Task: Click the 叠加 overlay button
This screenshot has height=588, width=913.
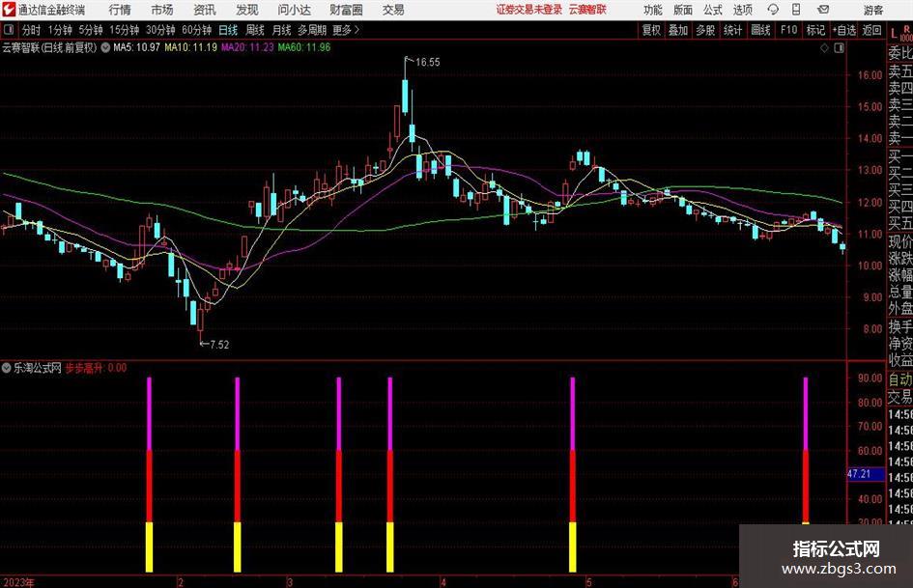Action: (x=678, y=30)
